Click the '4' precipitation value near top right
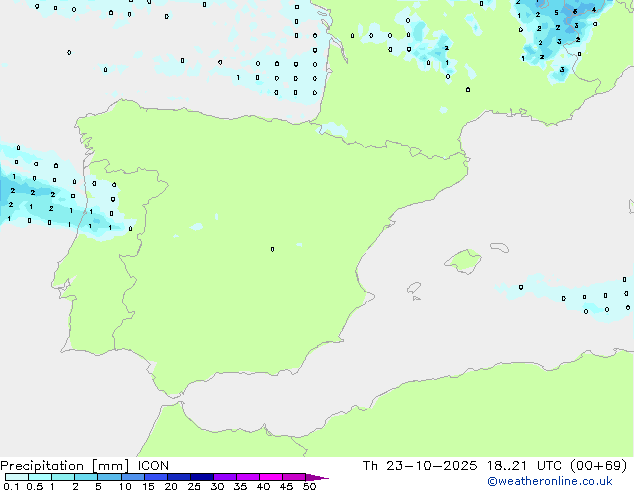 point(594,10)
